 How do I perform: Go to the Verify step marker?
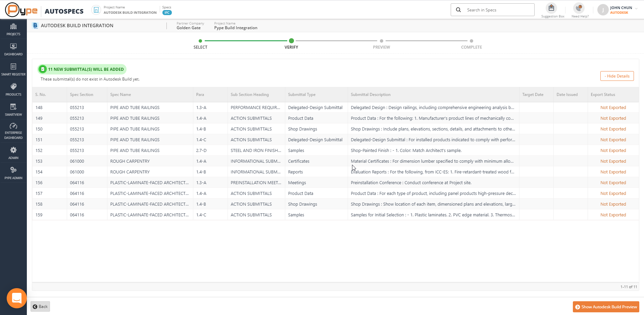coord(291,41)
